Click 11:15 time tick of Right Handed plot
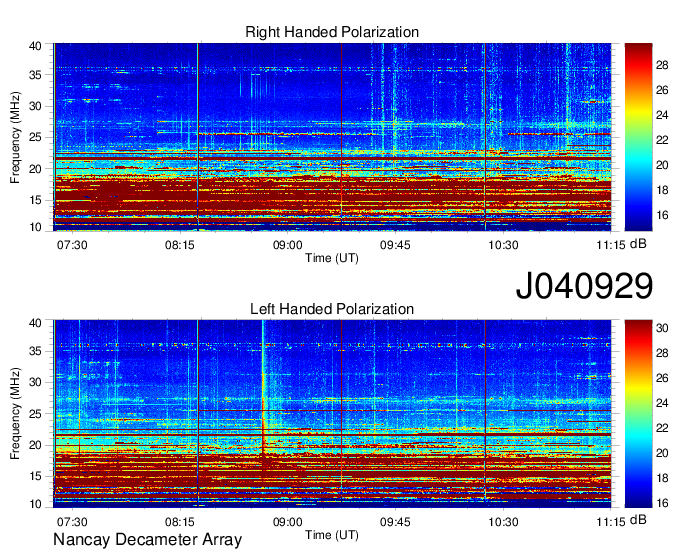 click(x=611, y=245)
